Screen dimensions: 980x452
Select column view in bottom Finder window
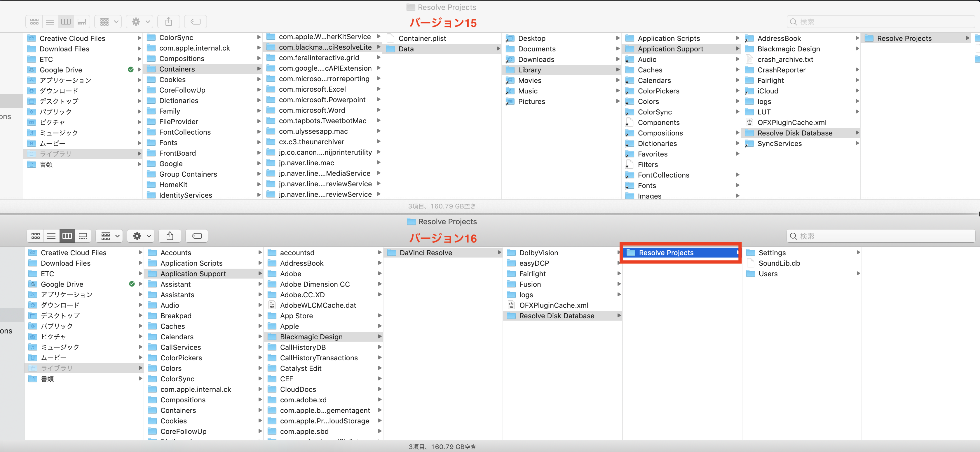(x=67, y=236)
